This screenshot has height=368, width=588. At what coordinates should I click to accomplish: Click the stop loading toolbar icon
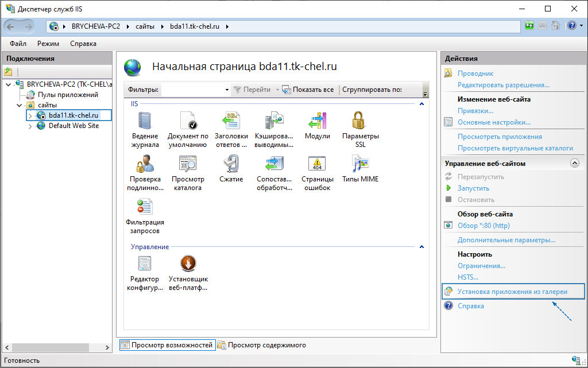pyautogui.click(x=542, y=25)
